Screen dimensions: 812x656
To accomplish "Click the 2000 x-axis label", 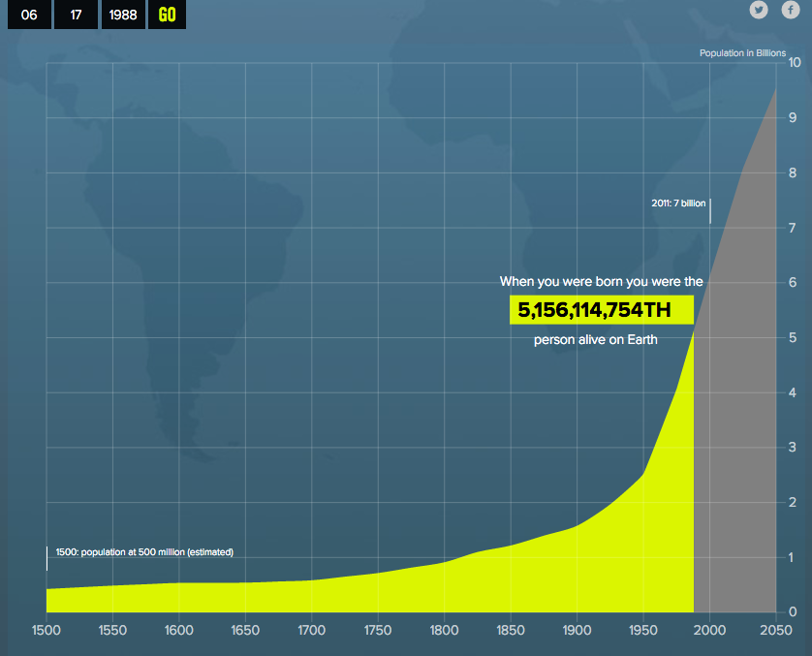I will (x=709, y=630).
